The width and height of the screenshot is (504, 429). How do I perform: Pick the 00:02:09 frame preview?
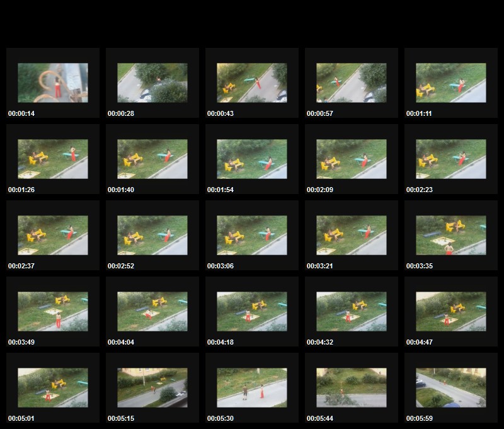pyautogui.click(x=352, y=159)
